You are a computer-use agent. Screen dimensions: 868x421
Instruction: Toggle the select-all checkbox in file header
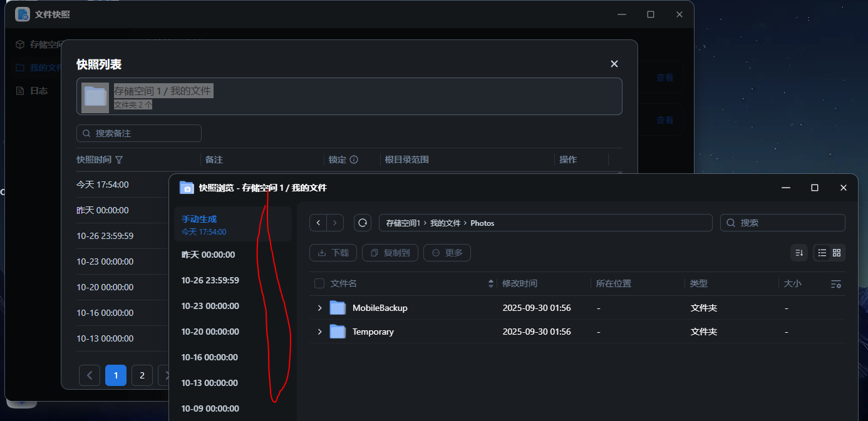pos(319,283)
